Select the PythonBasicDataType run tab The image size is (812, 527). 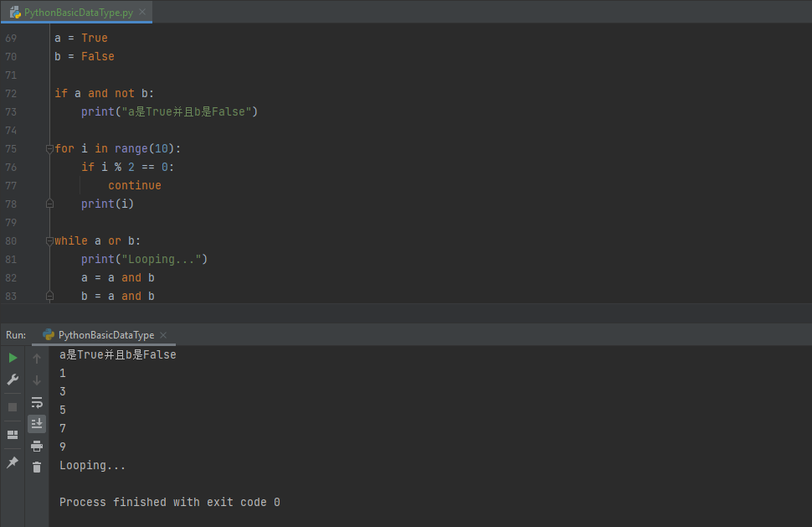pyautogui.click(x=105, y=335)
